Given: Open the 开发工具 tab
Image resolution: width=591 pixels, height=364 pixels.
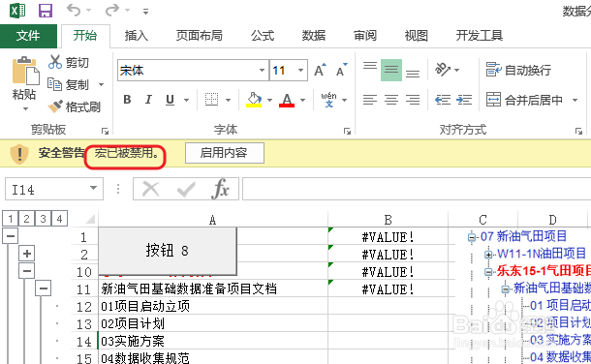Looking at the screenshot, I should pos(479,36).
